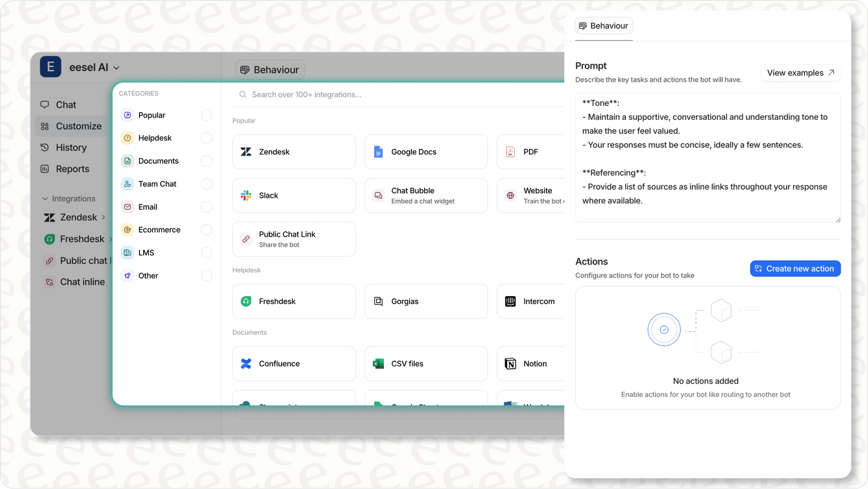This screenshot has width=868, height=489.
Task: Select the Google Docs integration
Action: click(x=426, y=151)
